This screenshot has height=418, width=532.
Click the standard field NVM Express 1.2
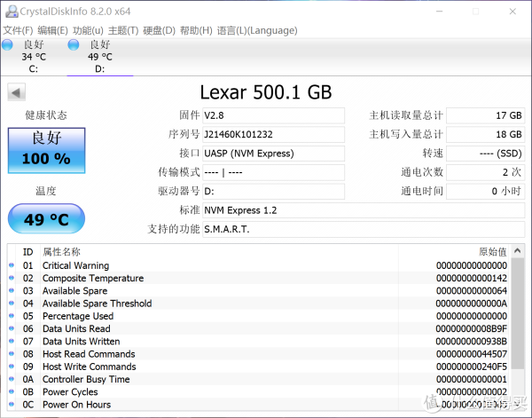pyautogui.click(x=364, y=210)
